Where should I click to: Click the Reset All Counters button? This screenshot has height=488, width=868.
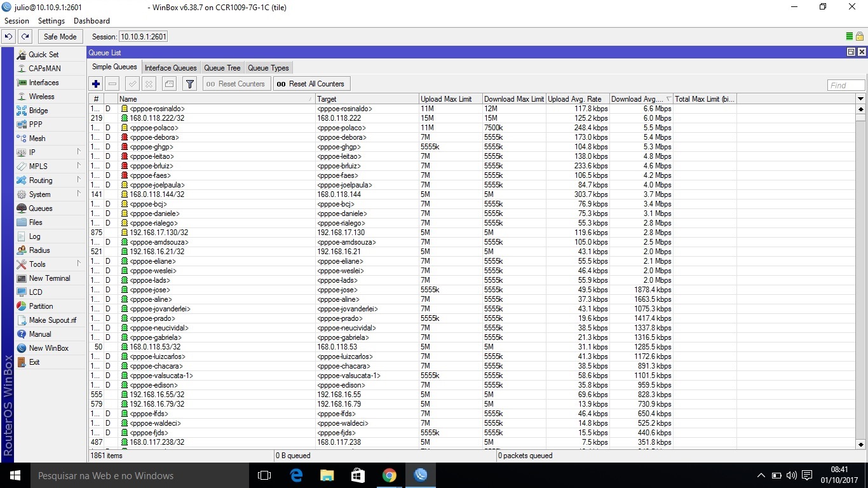(x=311, y=84)
